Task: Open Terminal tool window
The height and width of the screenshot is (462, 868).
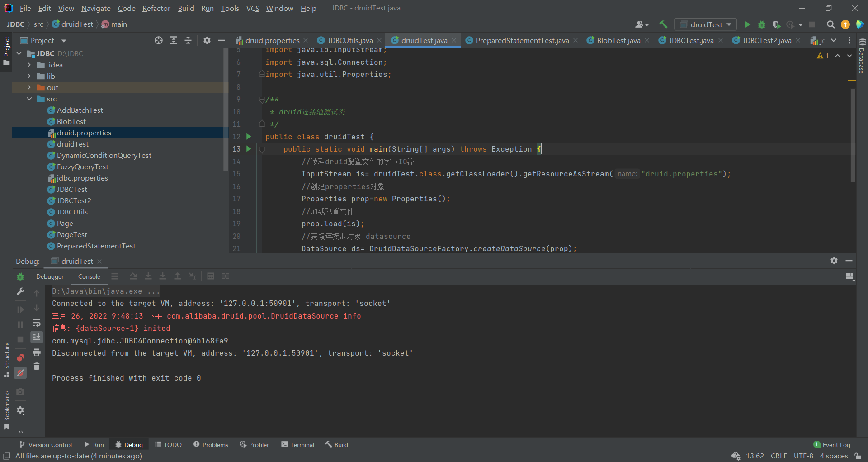Action: tap(297, 445)
